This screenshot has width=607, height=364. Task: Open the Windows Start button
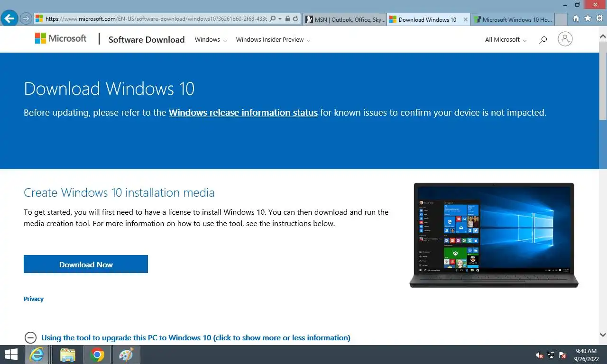coord(11,355)
